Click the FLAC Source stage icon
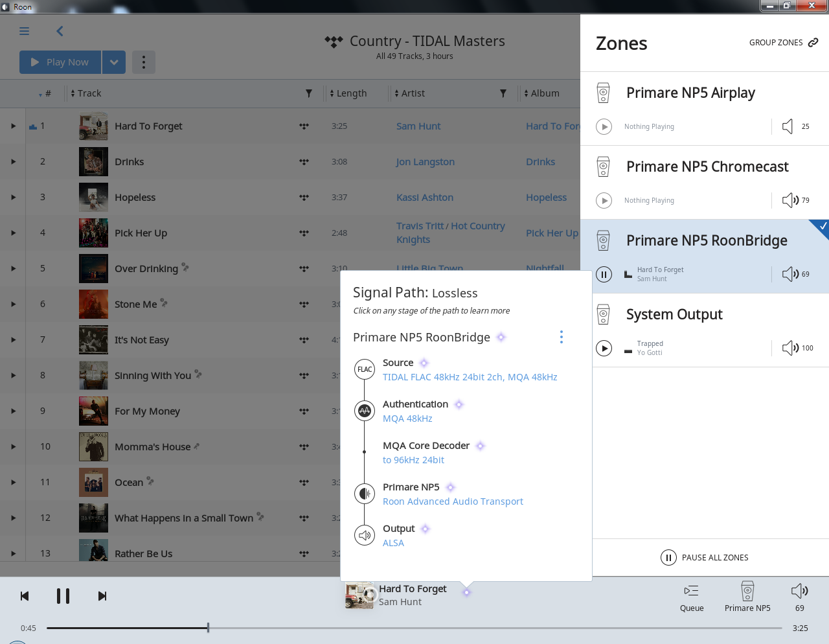The image size is (829, 644). tap(365, 369)
